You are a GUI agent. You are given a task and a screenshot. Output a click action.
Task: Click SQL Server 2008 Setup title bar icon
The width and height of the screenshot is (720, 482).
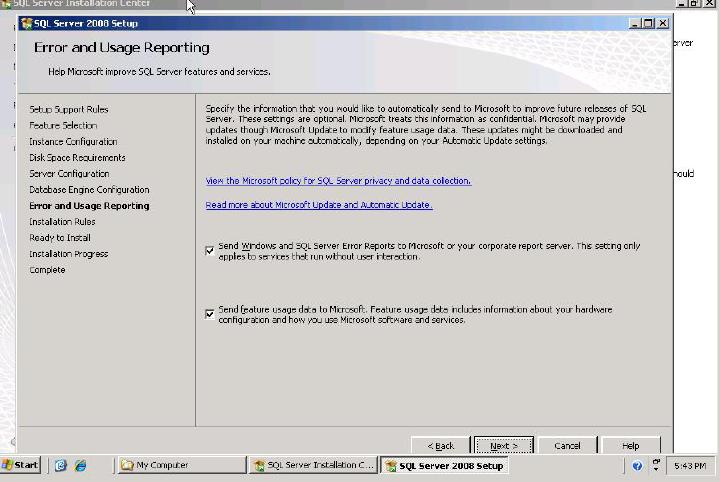tap(27, 23)
